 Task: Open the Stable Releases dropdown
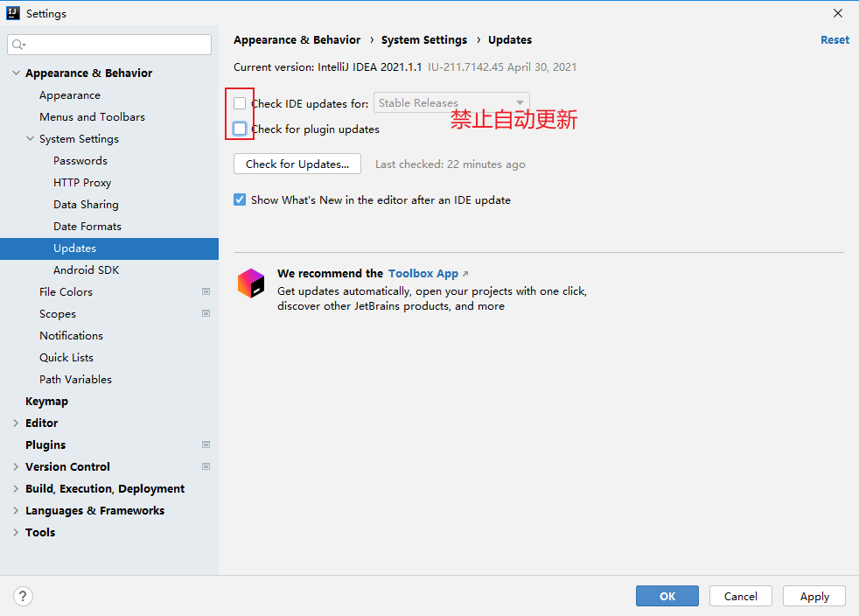point(451,102)
